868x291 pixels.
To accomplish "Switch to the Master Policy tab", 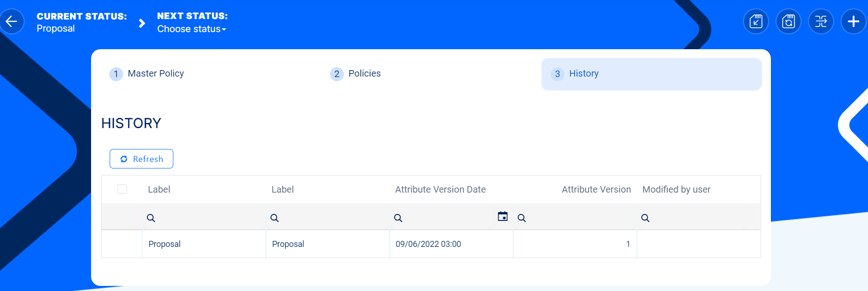I will [156, 74].
